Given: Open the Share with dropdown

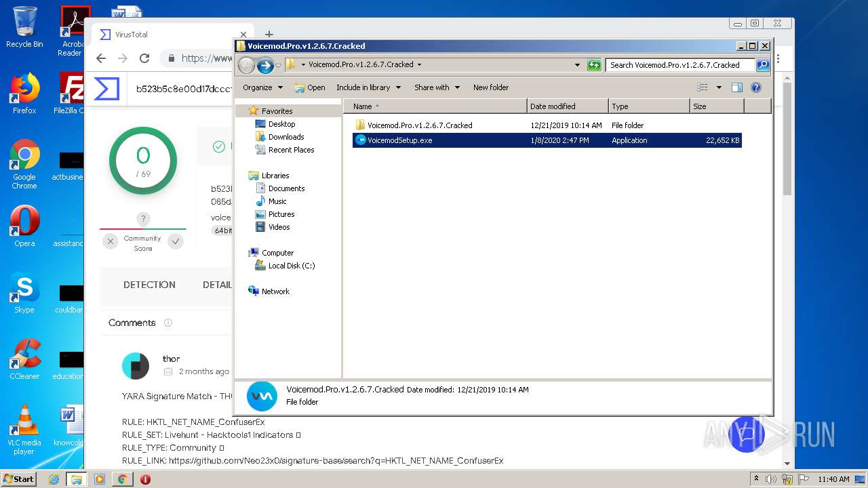Looking at the screenshot, I should (437, 87).
